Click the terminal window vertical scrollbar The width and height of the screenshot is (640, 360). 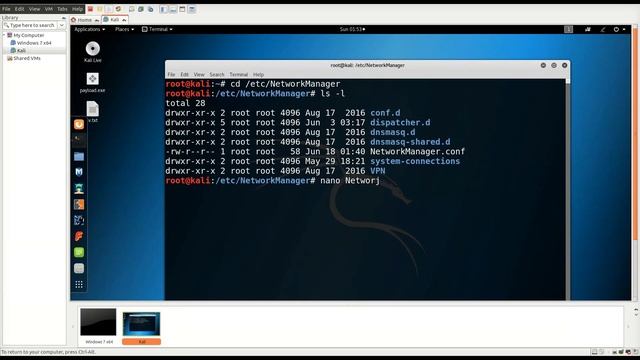567,189
